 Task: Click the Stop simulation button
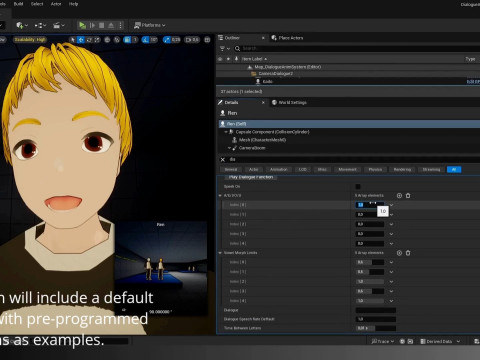102,25
